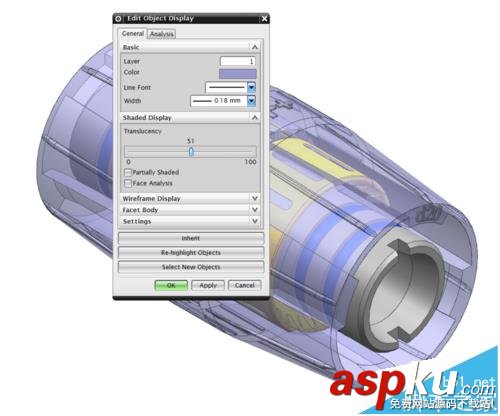The width and height of the screenshot is (500, 416).
Task: Switch to the Analysis tab
Action: pyautogui.click(x=162, y=34)
